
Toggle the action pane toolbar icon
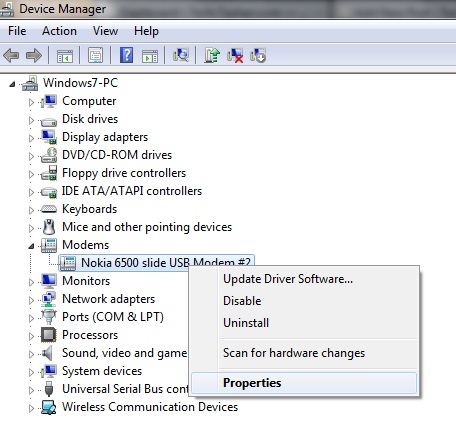pos(150,56)
